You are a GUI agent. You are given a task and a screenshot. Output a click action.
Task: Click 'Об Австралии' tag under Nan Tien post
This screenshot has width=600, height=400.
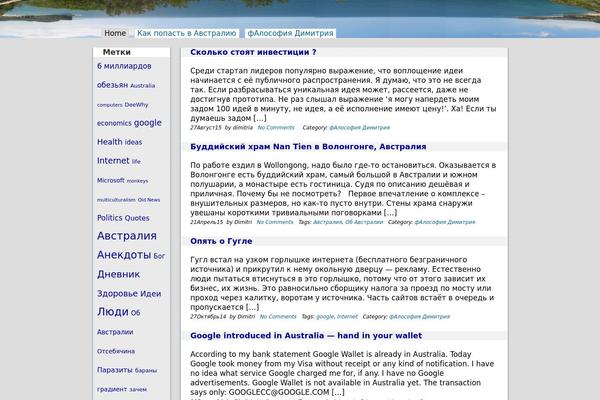pyautogui.click(x=364, y=222)
